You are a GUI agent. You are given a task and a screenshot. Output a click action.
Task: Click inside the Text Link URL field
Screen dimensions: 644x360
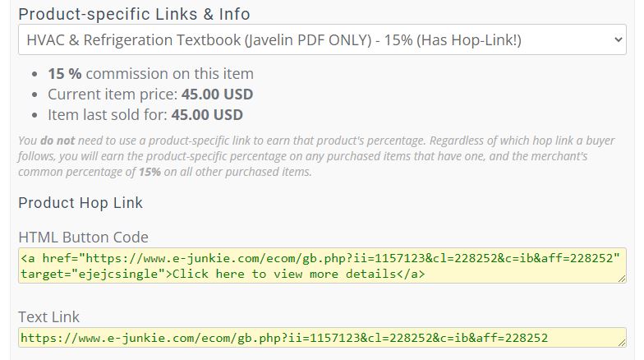tap(322, 337)
